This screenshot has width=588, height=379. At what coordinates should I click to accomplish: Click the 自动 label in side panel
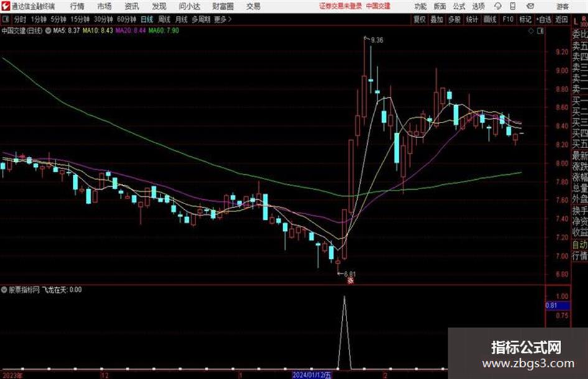click(x=580, y=245)
